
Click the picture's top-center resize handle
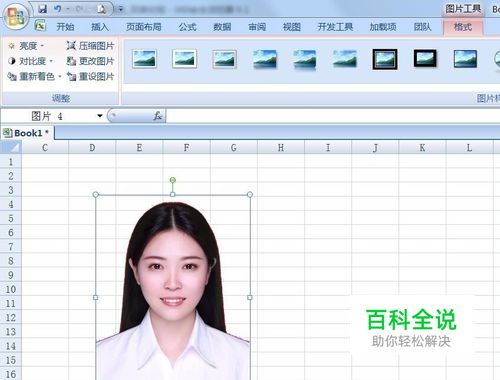pos(173,194)
